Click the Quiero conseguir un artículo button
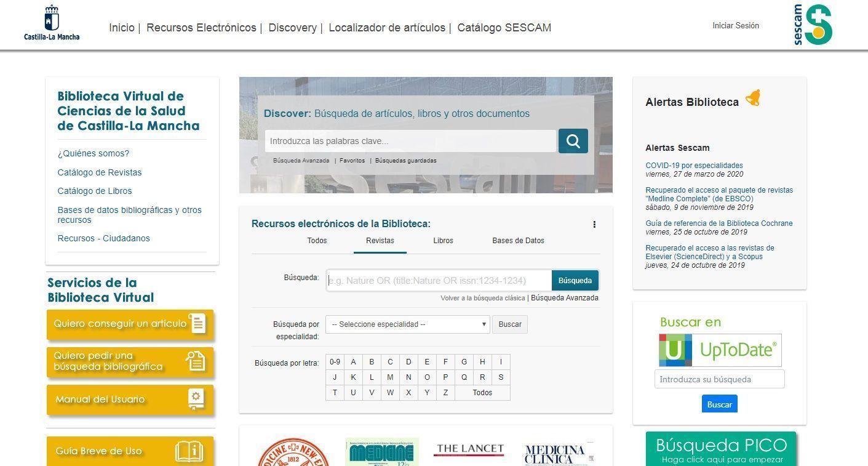868x466 pixels. point(130,324)
